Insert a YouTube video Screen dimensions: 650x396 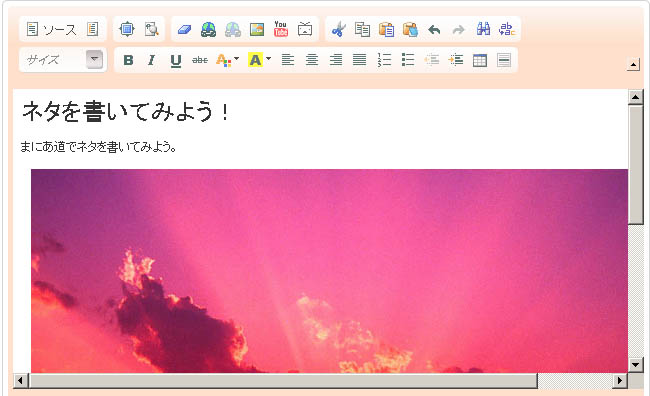point(281,29)
